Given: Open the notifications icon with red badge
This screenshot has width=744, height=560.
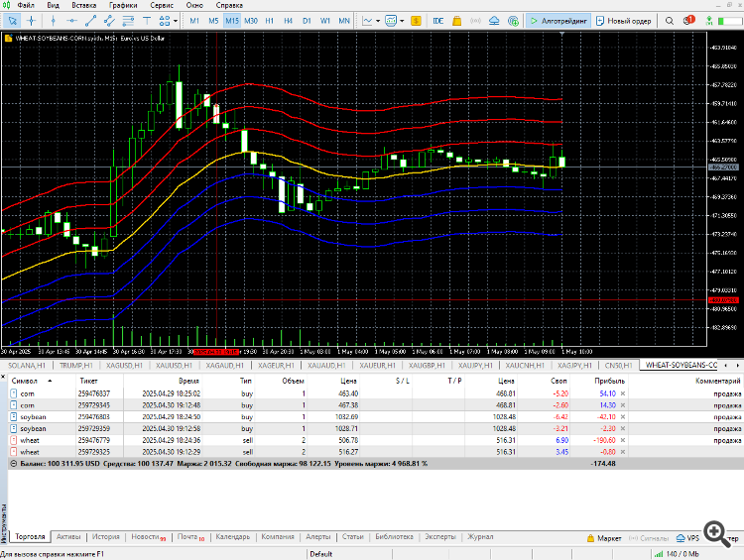Looking at the screenshot, I should [688, 21].
